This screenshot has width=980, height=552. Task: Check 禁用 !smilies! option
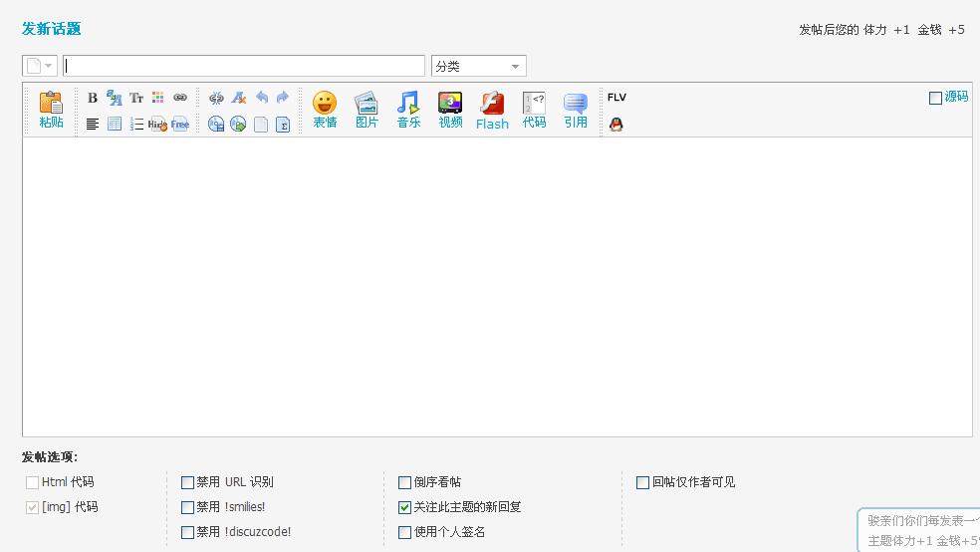click(187, 507)
